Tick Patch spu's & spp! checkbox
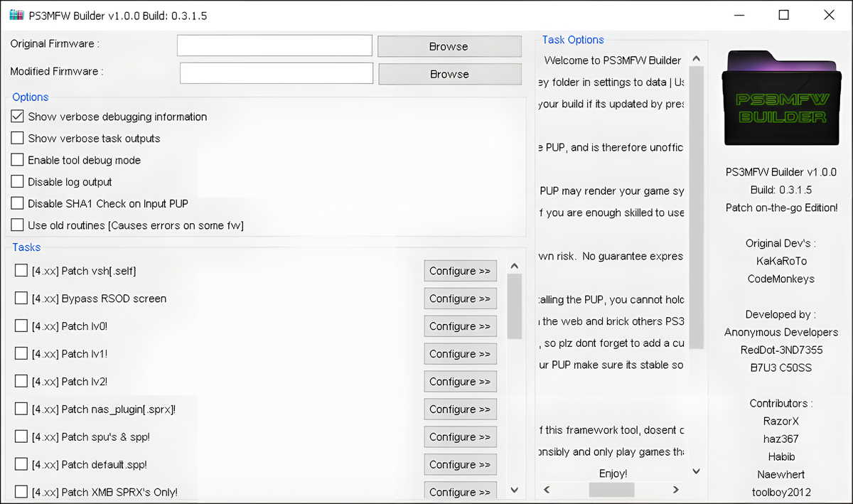Screen dimensions: 853x504 pos(21,436)
